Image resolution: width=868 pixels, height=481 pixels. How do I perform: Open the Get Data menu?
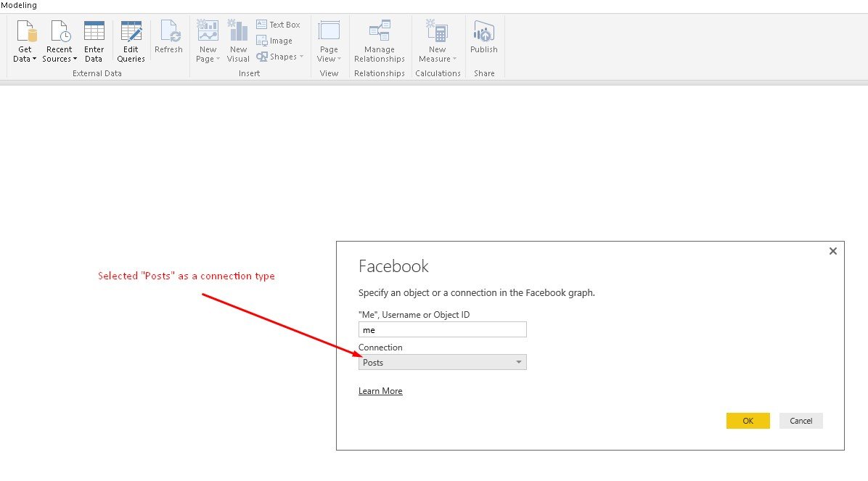(25, 42)
